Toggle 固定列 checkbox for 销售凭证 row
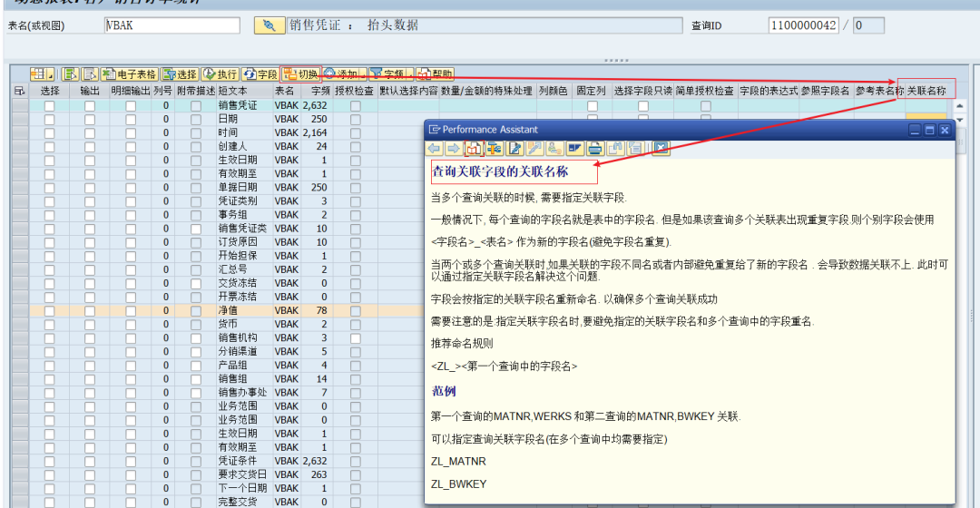980x508 pixels. [593, 105]
